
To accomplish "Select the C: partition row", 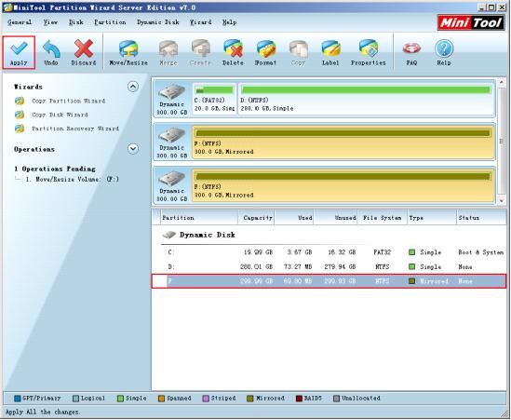I will (x=329, y=252).
